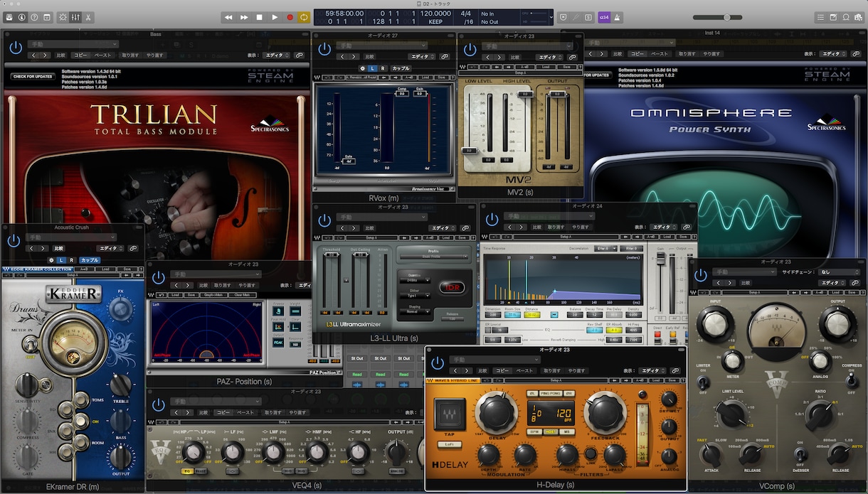Click the record button in transport
868x494 pixels.
[290, 17]
